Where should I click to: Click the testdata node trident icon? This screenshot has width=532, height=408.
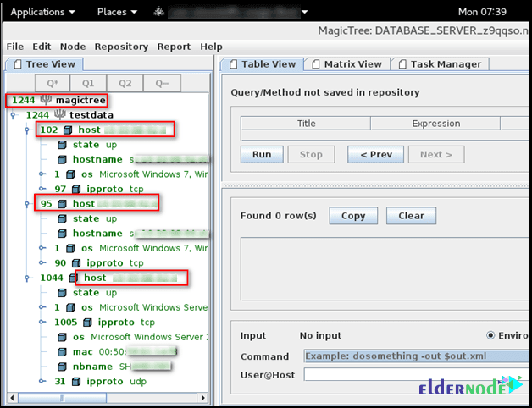click(58, 115)
